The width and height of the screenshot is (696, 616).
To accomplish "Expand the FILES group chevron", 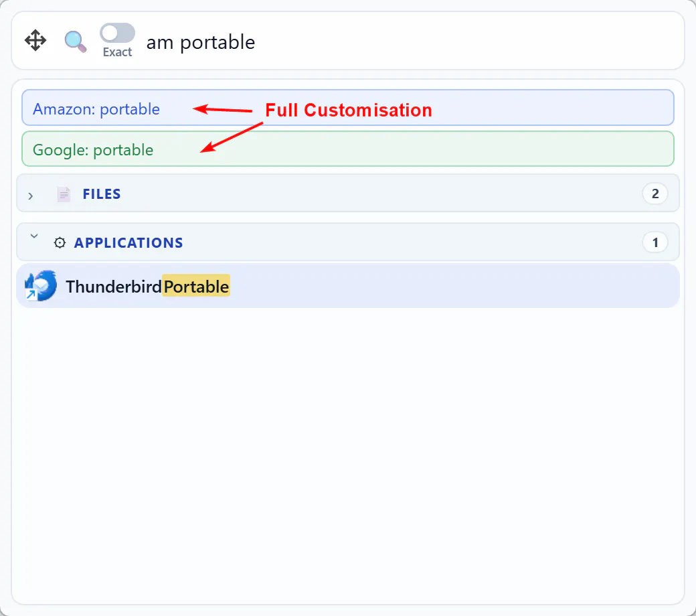I will (31, 196).
